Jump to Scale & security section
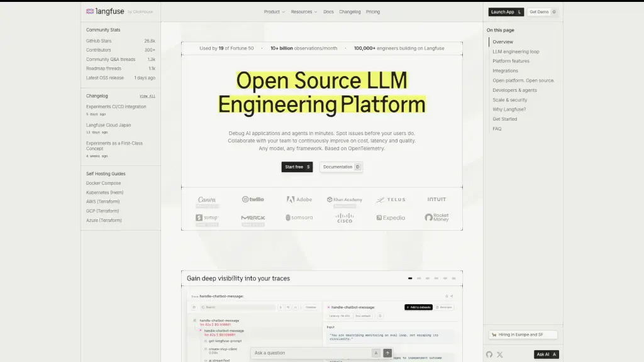This screenshot has height=362, width=644. coord(509,100)
